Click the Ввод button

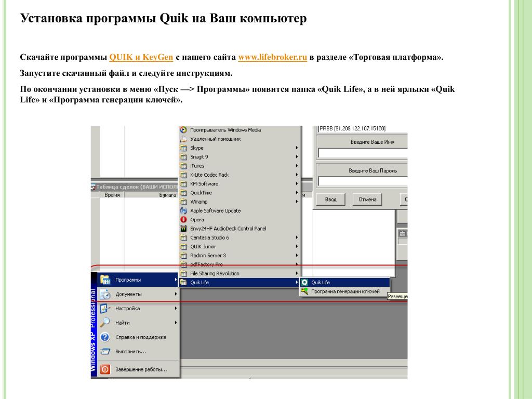tap(330, 199)
